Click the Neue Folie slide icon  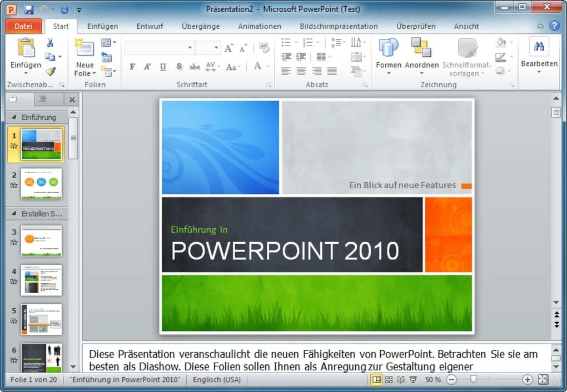[84, 47]
